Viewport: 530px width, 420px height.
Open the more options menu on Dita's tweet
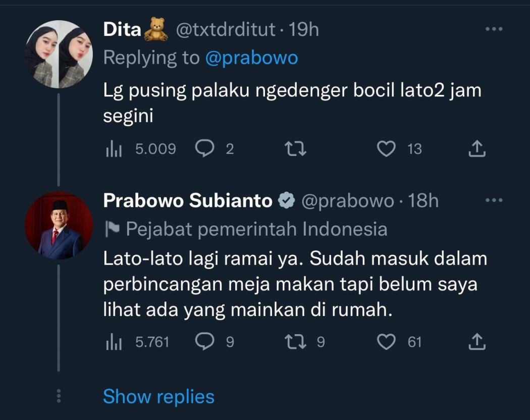click(x=494, y=29)
